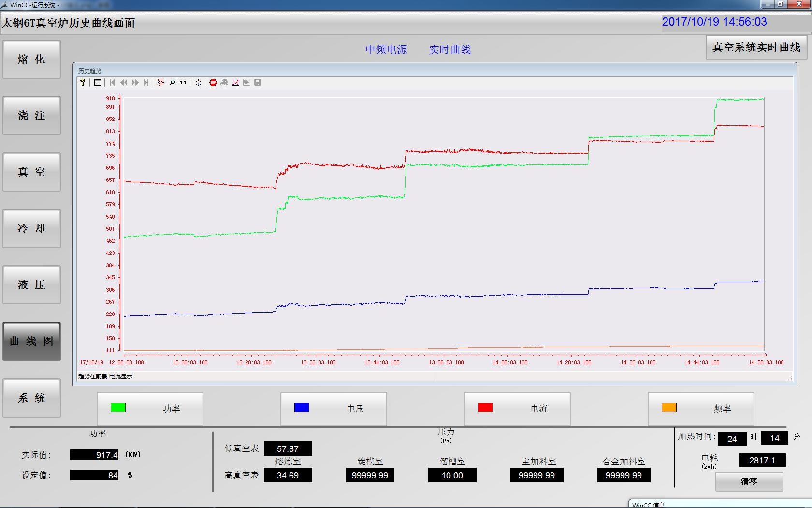Switch to 实时曲线 view
Screen dimensions: 812x508
[449, 49]
